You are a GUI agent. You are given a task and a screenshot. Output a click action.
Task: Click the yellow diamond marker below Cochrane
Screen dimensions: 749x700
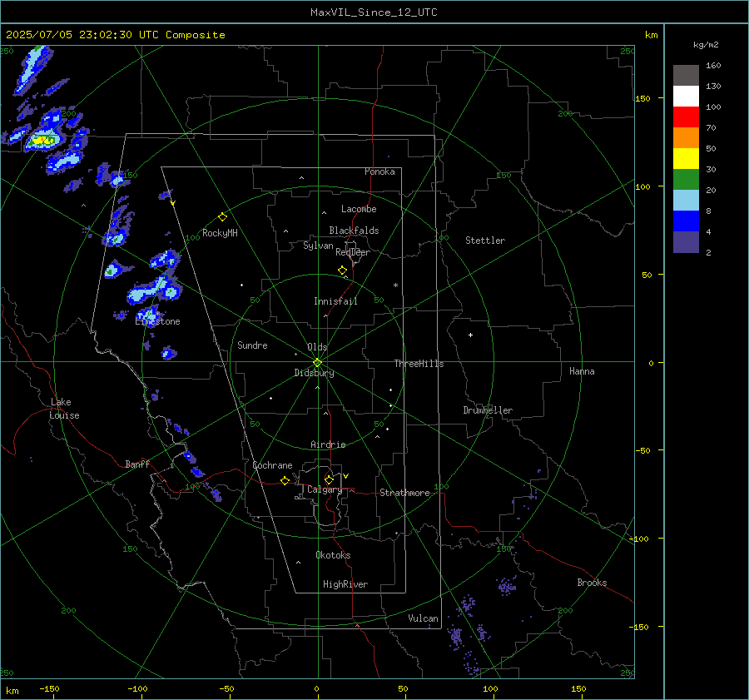285,480
